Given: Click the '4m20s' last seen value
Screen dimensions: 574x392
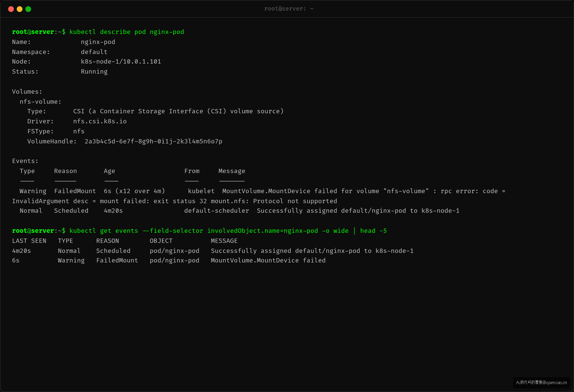Looking at the screenshot, I should (22, 251).
